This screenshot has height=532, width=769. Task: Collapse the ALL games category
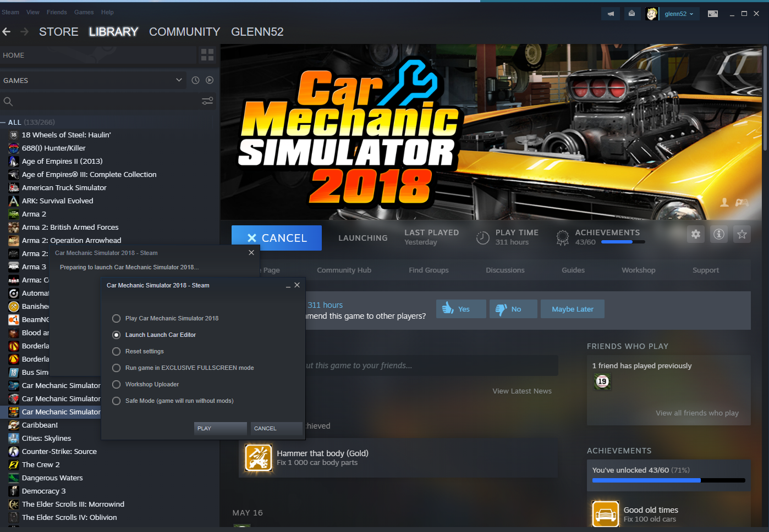coord(3,122)
